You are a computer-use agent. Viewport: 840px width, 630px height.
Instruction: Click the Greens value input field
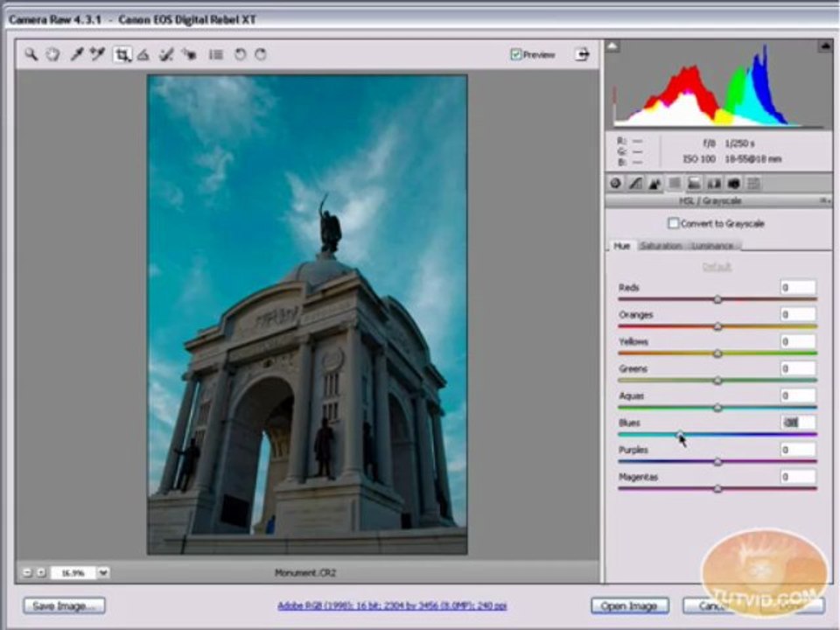[798, 368]
